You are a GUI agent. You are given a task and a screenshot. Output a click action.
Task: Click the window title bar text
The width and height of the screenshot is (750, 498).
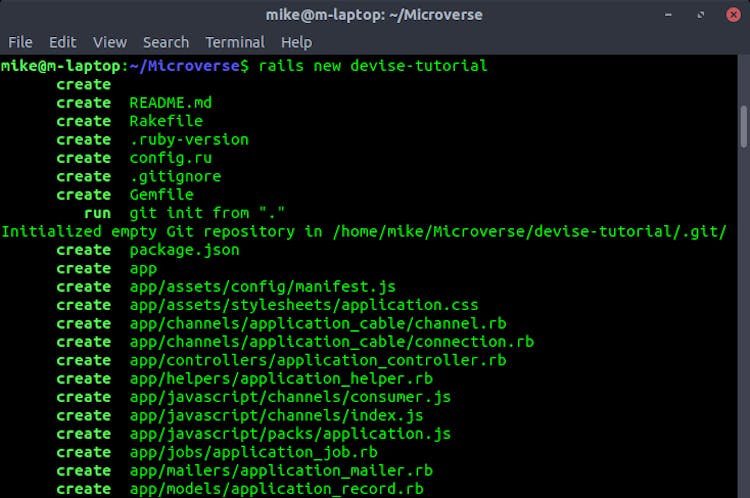pyautogui.click(x=374, y=14)
